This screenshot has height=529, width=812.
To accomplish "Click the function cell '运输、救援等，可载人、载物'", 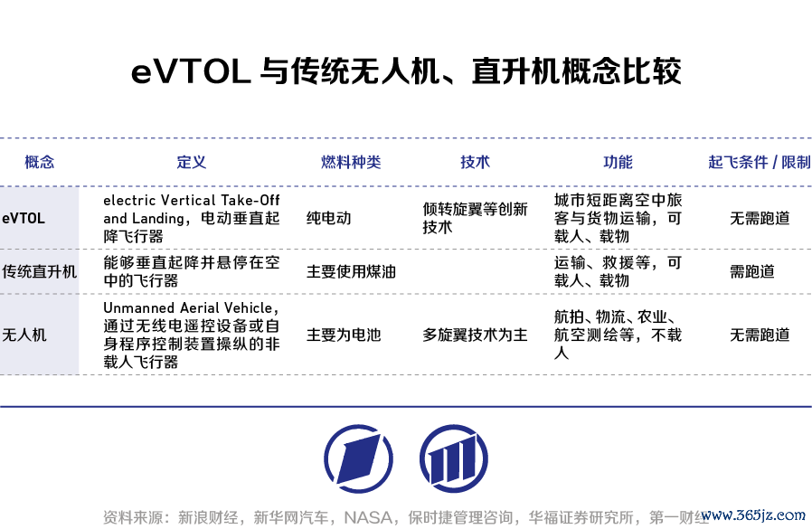I will (618, 271).
